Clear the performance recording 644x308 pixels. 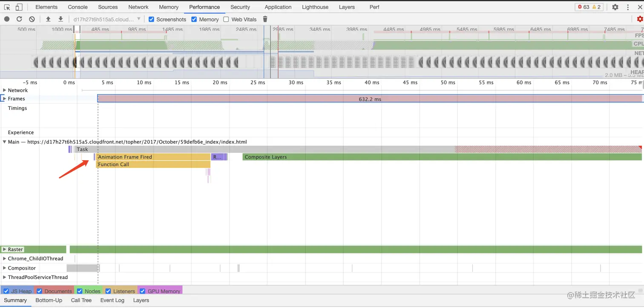coord(32,19)
